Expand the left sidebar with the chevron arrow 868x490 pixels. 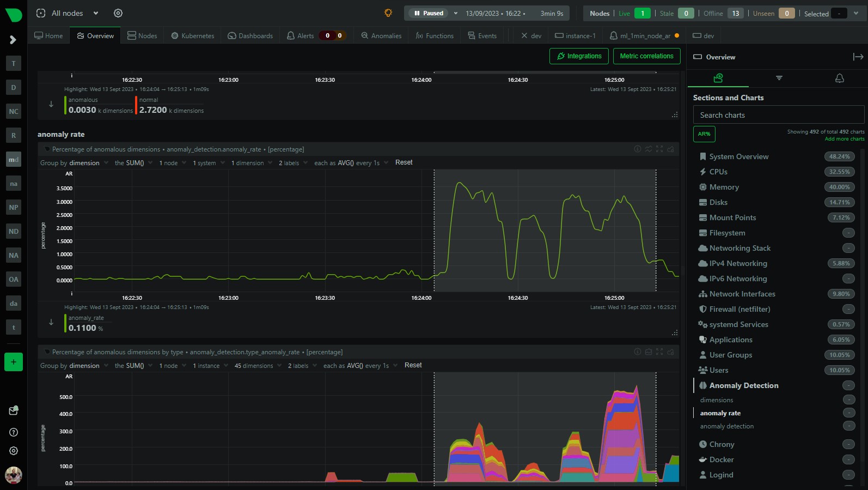coord(13,40)
